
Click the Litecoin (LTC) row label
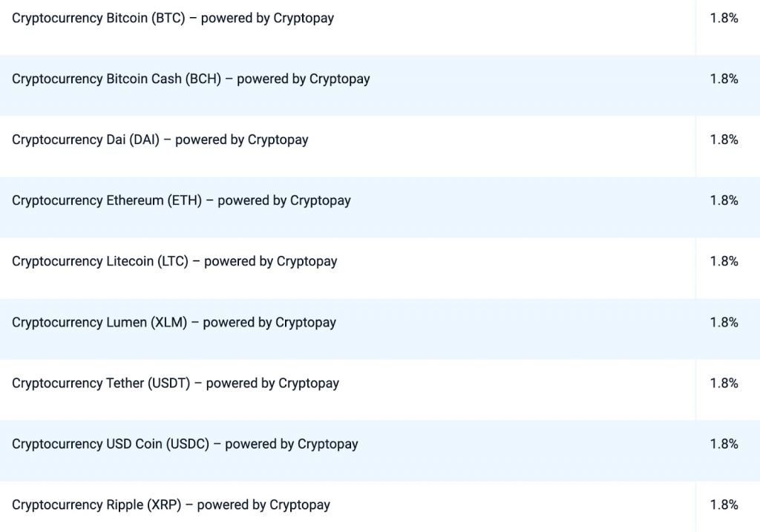click(174, 262)
